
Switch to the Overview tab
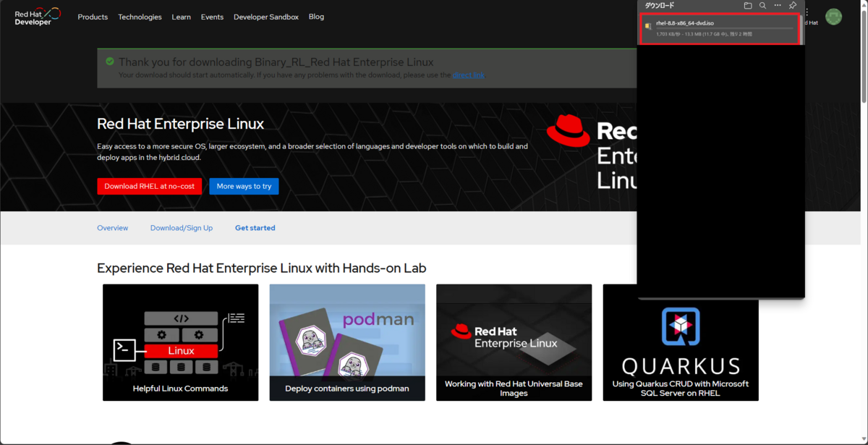[112, 228]
